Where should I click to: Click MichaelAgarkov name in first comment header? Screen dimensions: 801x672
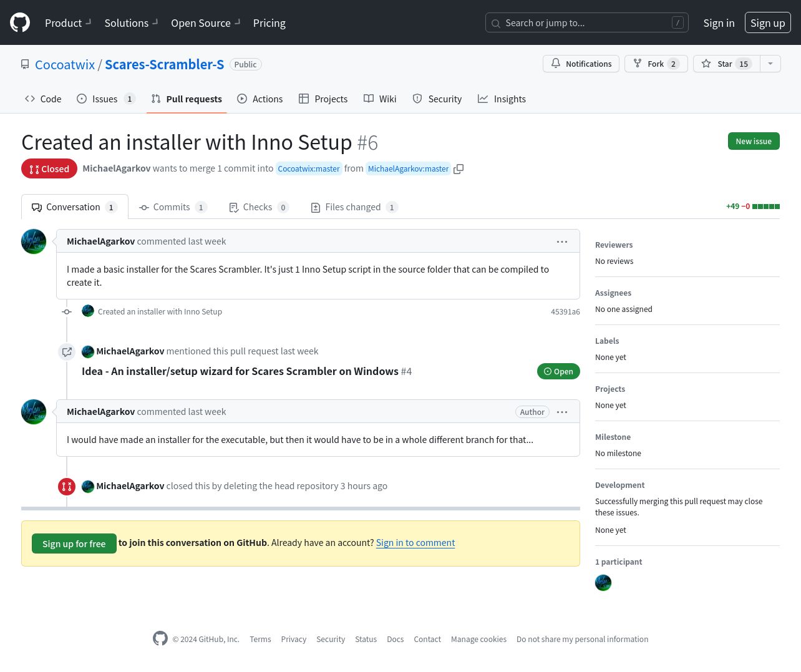point(100,241)
